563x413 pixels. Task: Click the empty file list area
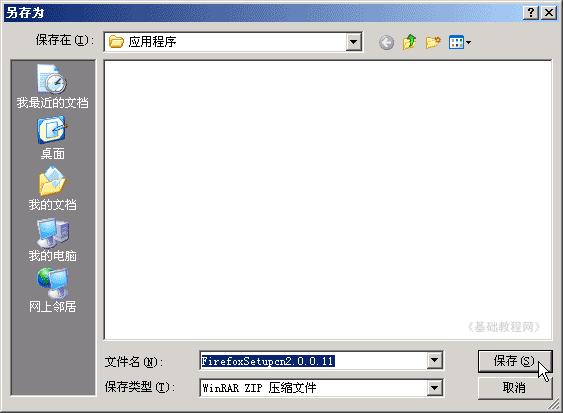[328, 200]
